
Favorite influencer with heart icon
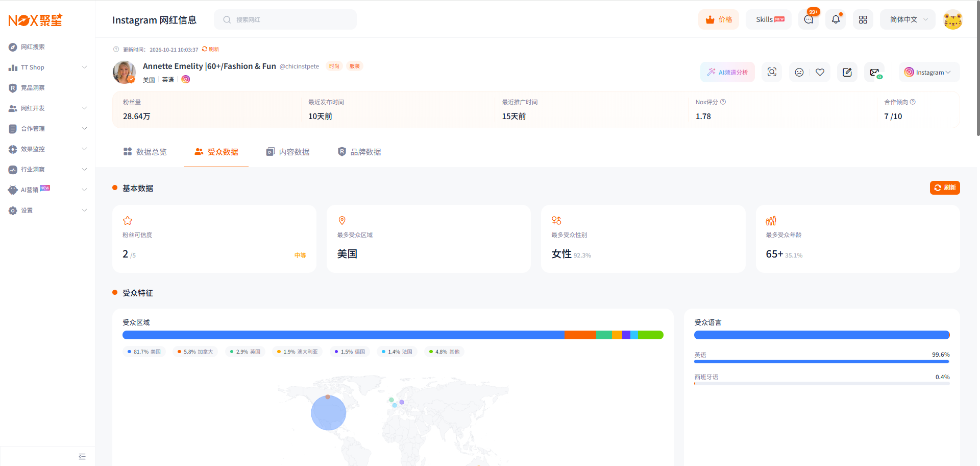(x=820, y=72)
